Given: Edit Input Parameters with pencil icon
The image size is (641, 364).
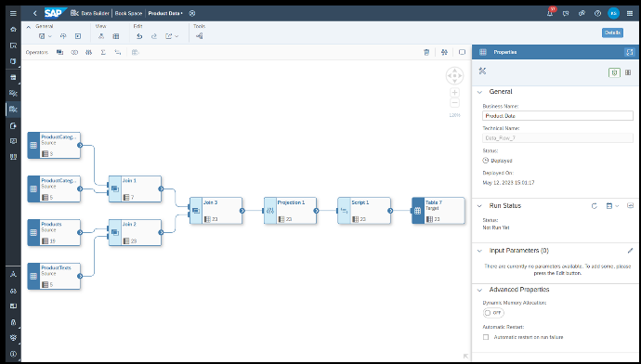Looking at the screenshot, I should (630, 251).
